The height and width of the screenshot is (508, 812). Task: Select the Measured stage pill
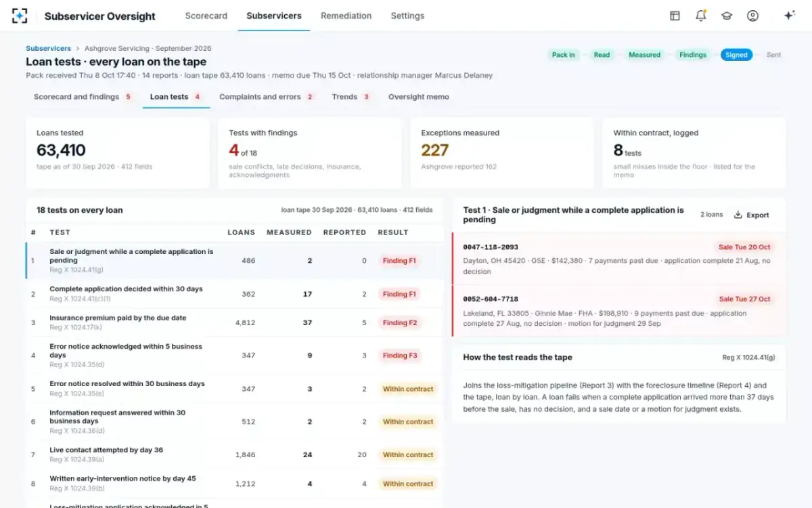(x=644, y=55)
